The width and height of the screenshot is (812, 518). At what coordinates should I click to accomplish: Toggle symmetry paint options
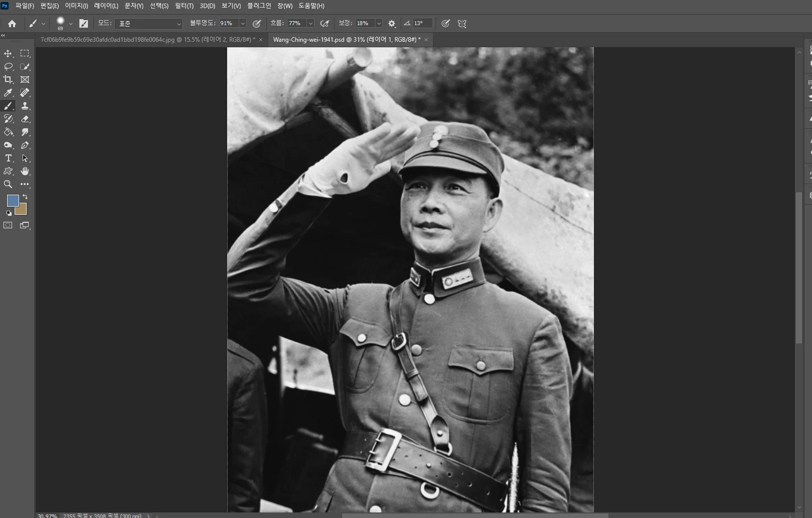462,23
